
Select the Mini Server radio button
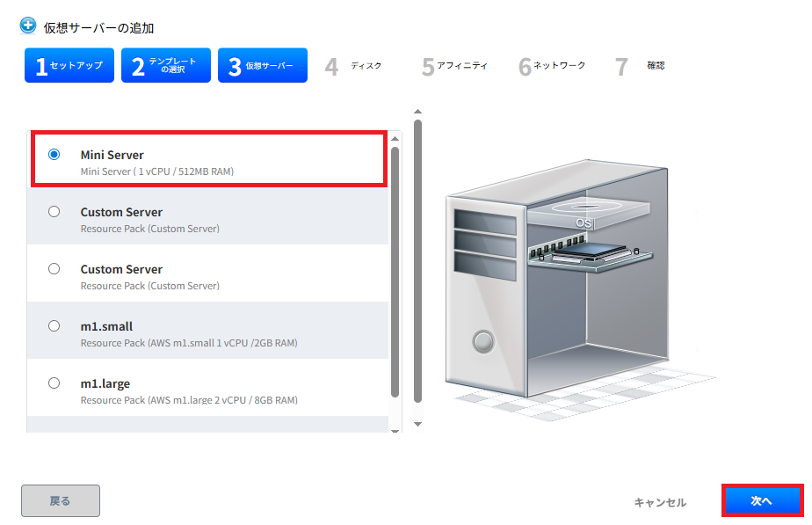[x=54, y=155]
